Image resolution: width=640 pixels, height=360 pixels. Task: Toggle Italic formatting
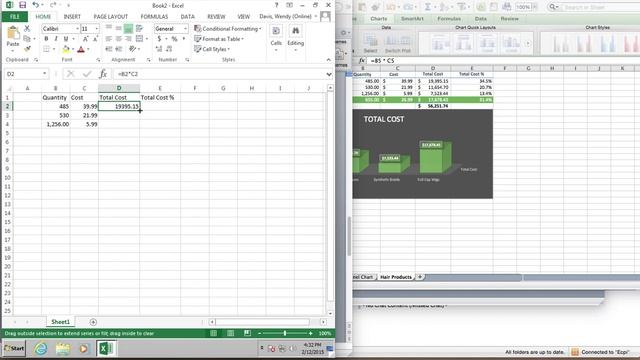pos(56,39)
